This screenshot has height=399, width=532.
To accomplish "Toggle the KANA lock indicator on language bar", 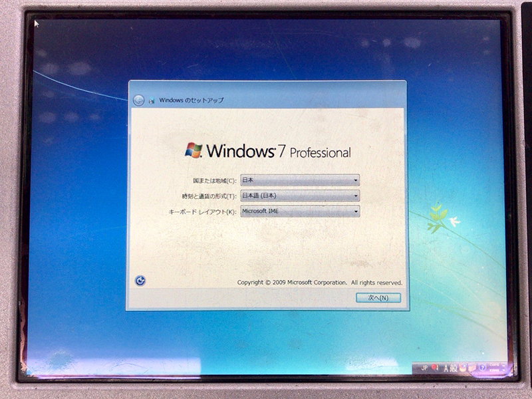I will [x=494, y=370].
